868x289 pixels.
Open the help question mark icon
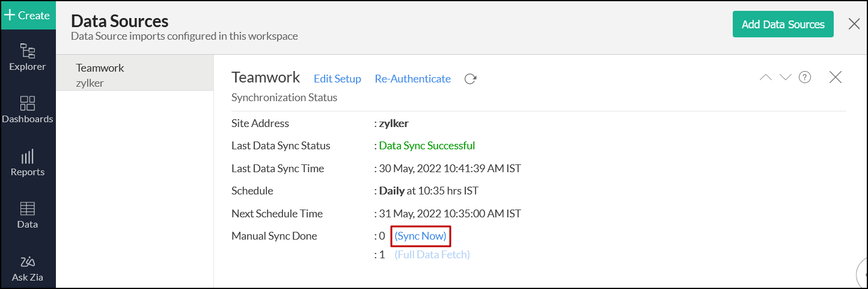point(805,77)
